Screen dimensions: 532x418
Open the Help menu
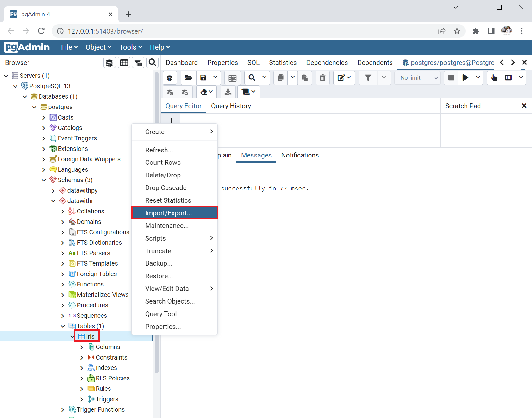point(160,47)
